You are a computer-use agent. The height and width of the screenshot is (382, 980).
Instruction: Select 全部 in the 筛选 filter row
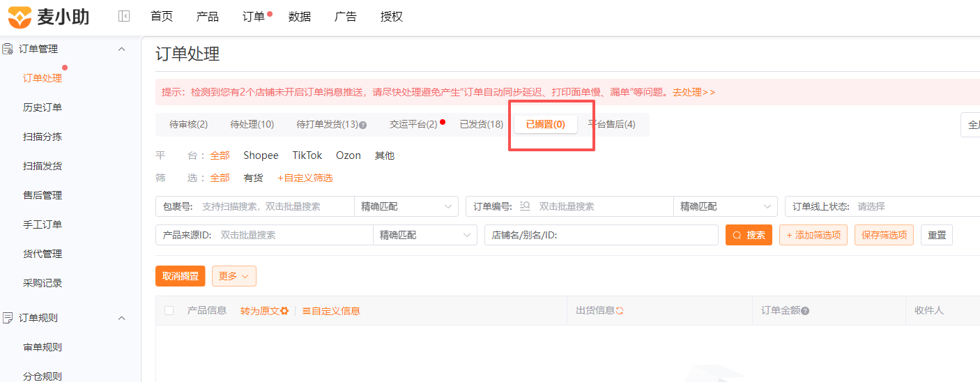tap(220, 178)
